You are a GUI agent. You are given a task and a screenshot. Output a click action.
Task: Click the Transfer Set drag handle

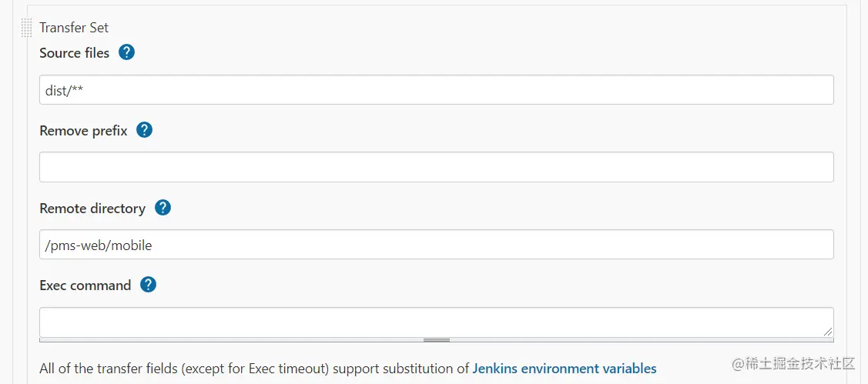(x=26, y=28)
